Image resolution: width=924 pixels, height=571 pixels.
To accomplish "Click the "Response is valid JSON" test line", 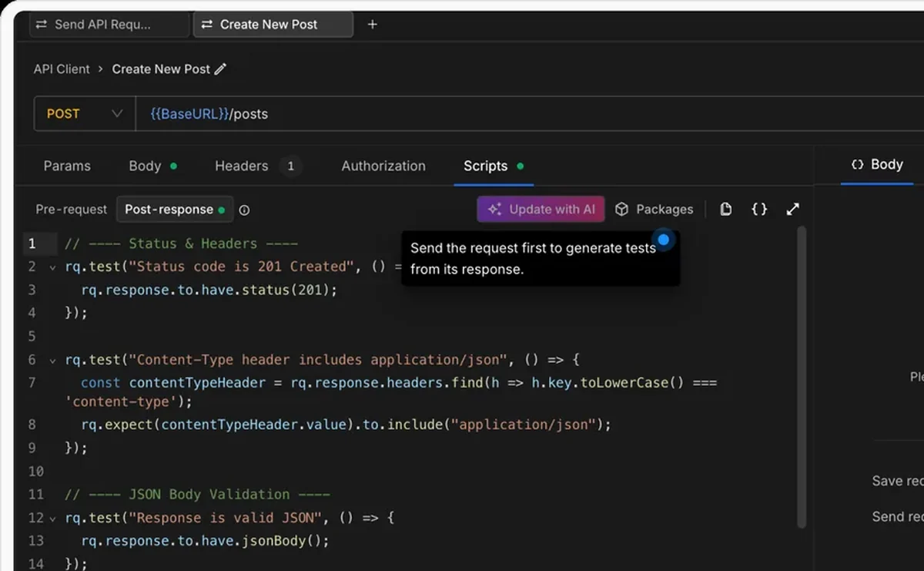I will click(229, 518).
